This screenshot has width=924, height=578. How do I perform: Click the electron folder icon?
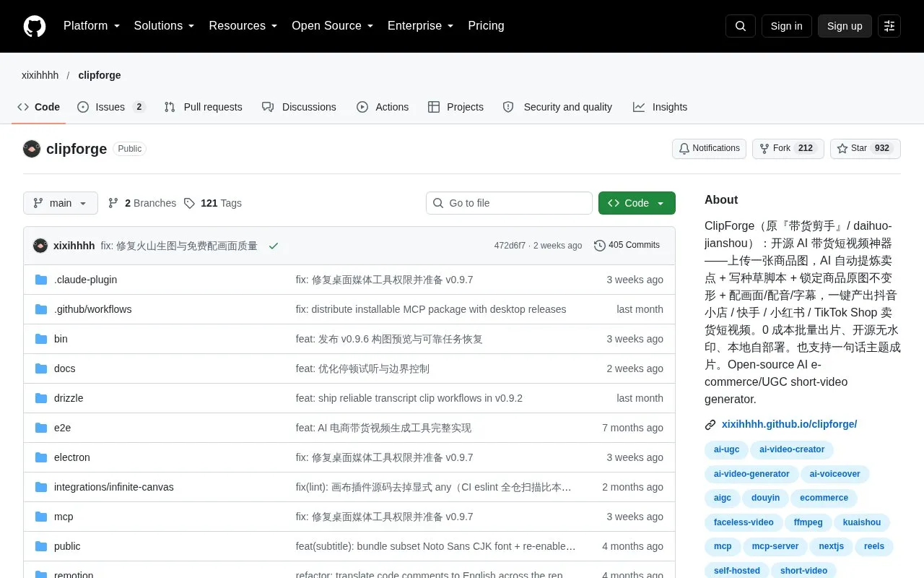click(x=41, y=457)
